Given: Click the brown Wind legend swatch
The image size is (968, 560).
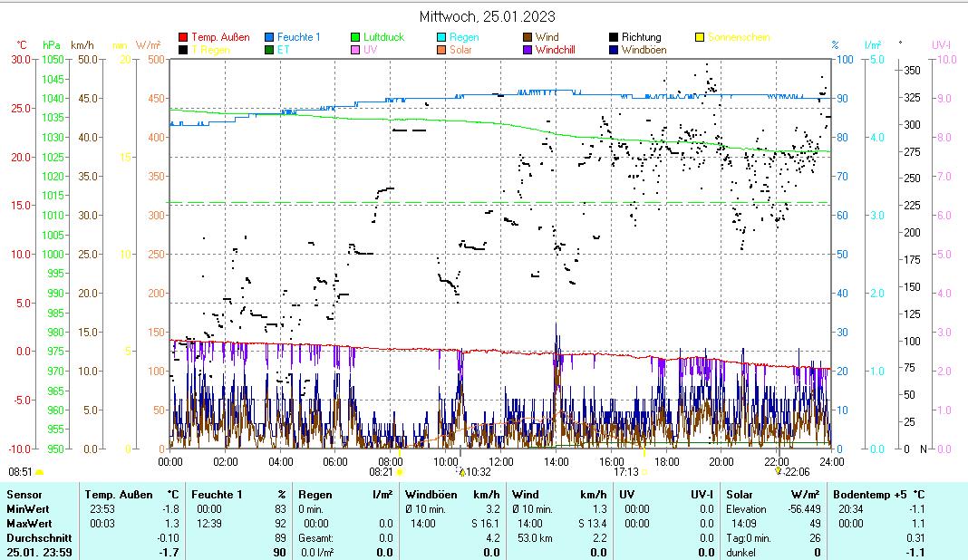Looking at the screenshot, I should coord(528,37).
